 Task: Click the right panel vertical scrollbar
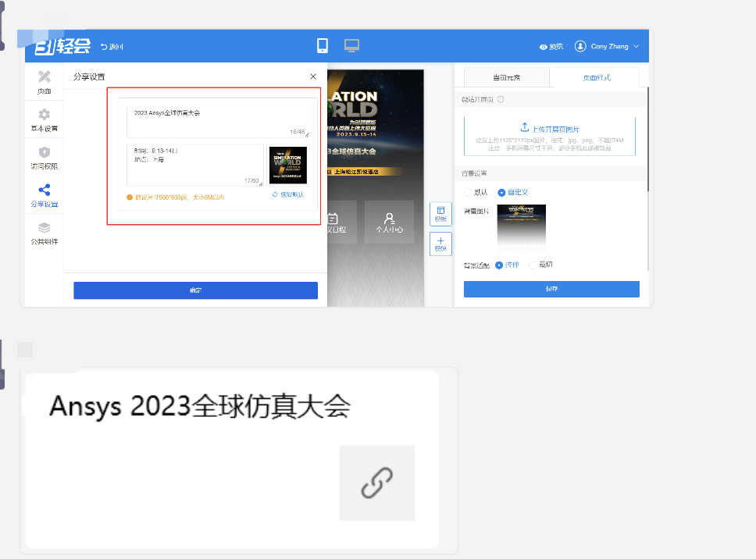[648, 139]
